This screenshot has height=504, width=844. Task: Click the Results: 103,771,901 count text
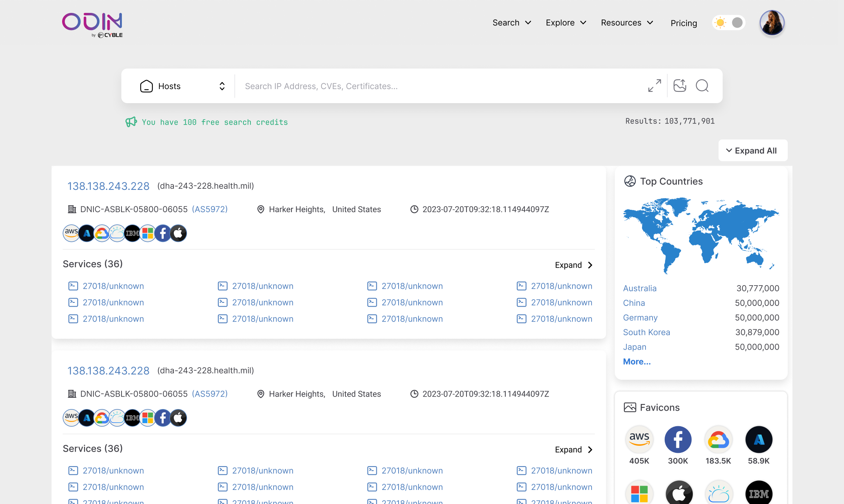670,121
